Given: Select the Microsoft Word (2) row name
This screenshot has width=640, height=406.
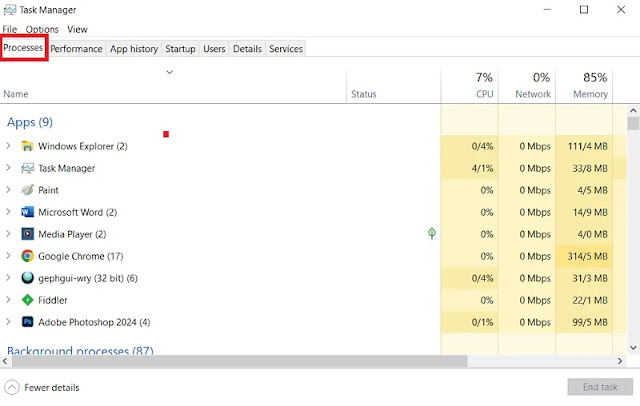Looking at the screenshot, I should click(x=78, y=212).
